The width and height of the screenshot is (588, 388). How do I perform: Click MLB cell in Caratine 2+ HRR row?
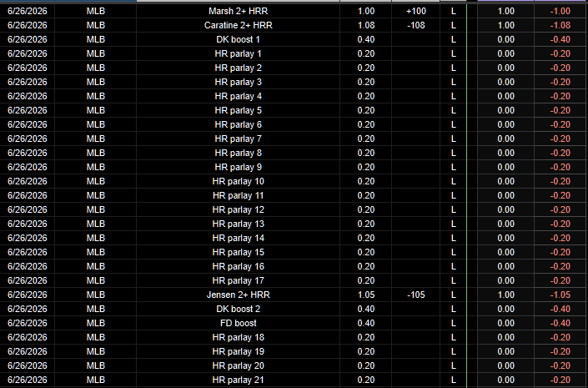coord(96,26)
